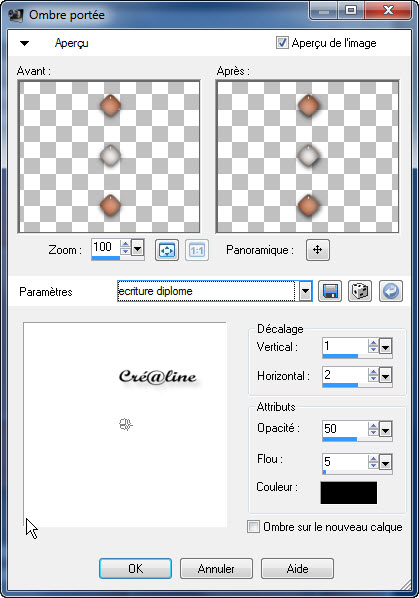Save preset with the floppy disk icon

[x=330, y=291]
